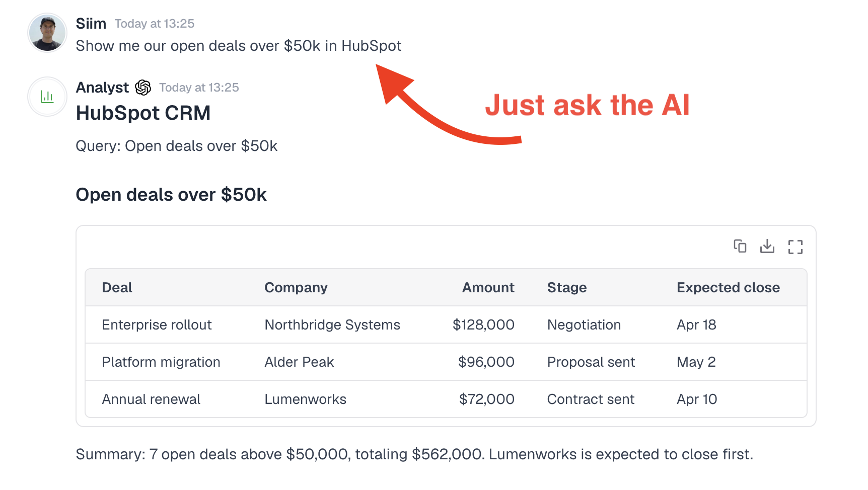Click the Northbridge Systems company name
The image size is (868, 490).
(332, 324)
